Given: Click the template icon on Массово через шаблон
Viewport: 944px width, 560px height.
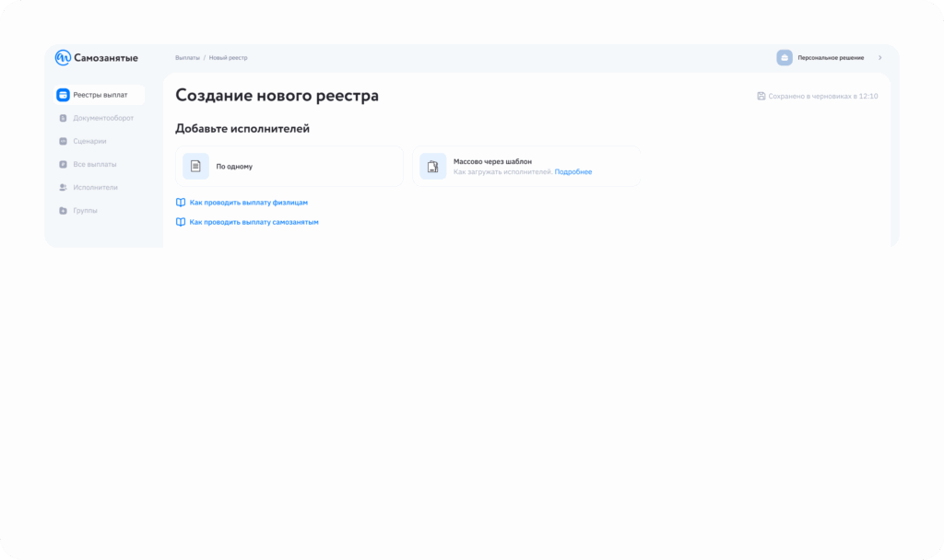Looking at the screenshot, I should point(432,166).
